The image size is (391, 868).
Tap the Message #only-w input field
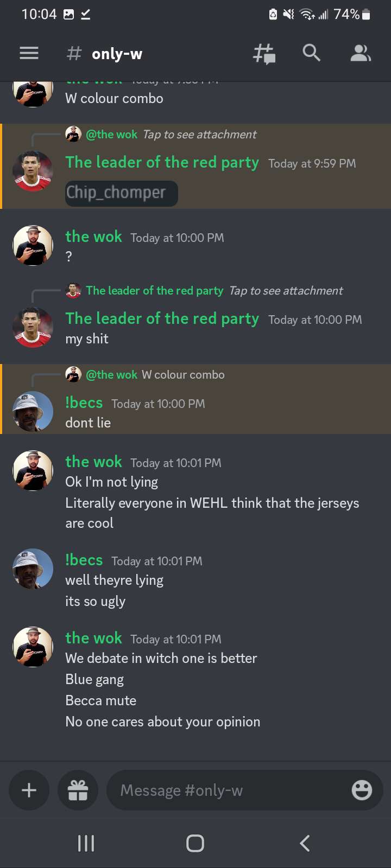pyautogui.click(x=228, y=790)
